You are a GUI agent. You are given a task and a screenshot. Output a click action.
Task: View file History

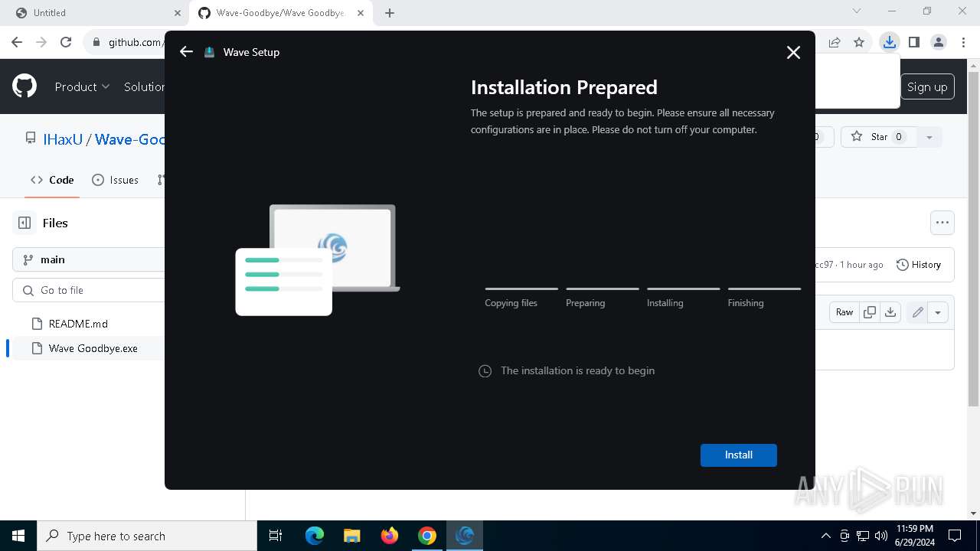918,265
